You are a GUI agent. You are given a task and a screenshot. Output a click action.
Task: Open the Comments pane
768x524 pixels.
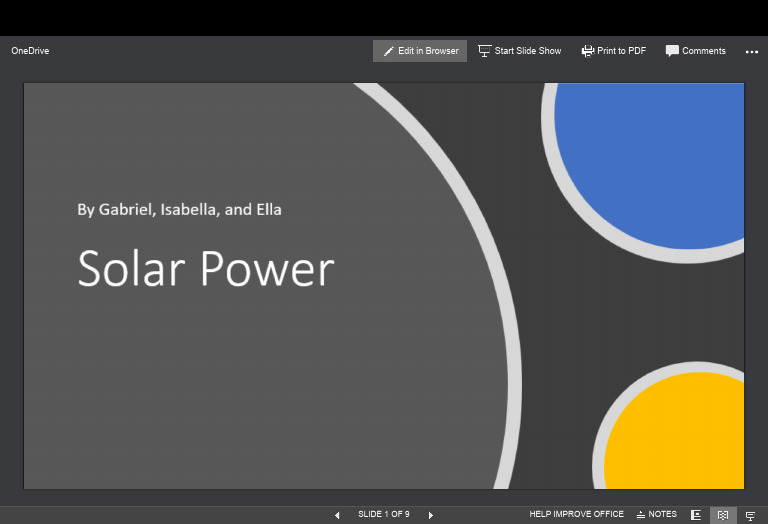[695, 51]
